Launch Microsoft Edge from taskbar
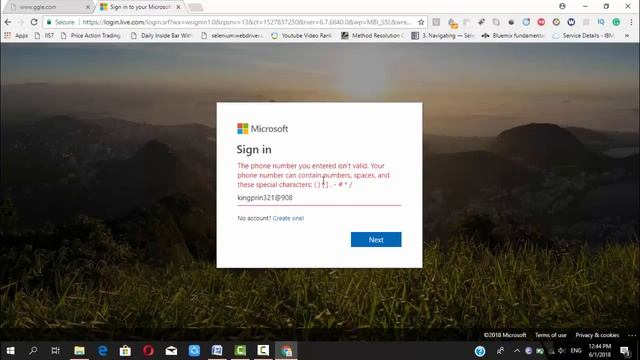Image resolution: width=640 pixels, height=360 pixels. click(102, 351)
